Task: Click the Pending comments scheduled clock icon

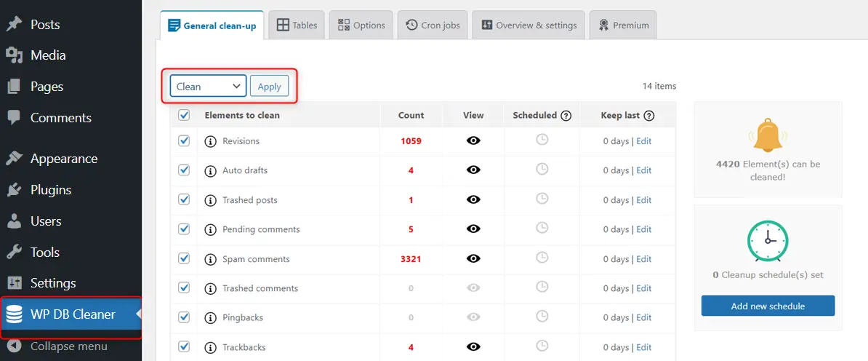Action: (542, 227)
